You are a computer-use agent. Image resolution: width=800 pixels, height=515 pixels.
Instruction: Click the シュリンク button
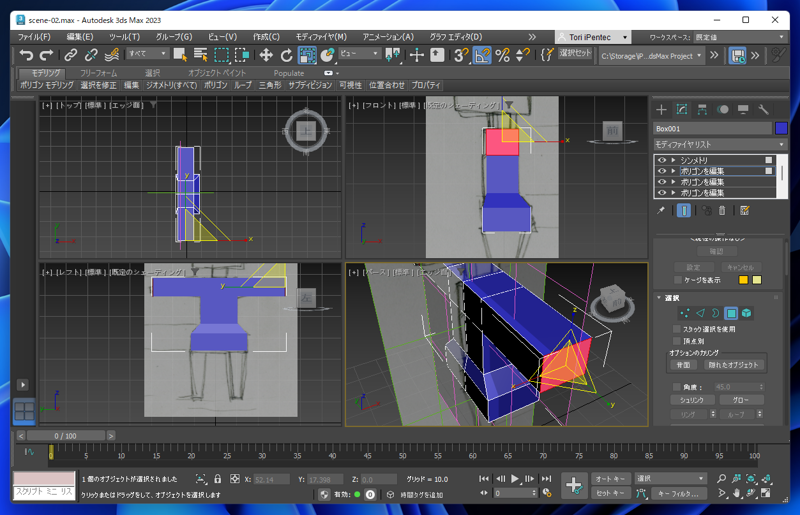point(691,400)
